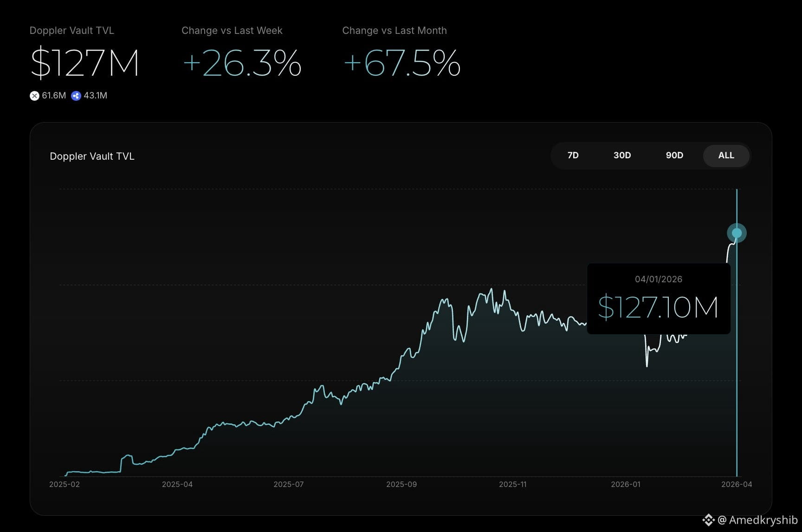The image size is (802, 532).
Task: Select the ALL time range tab
Action: 726,156
